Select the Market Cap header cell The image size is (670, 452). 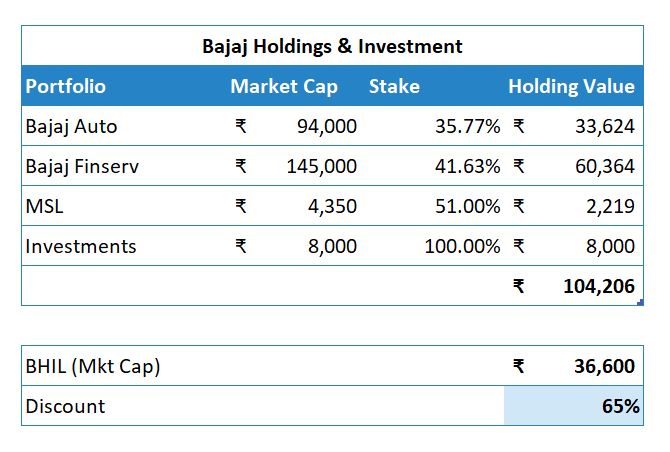click(x=284, y=86)
